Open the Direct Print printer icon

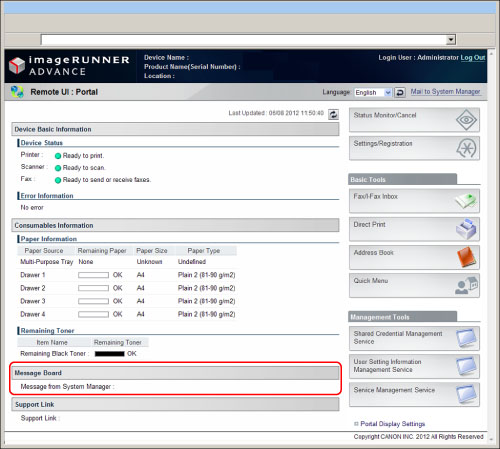tap(466, 229)
